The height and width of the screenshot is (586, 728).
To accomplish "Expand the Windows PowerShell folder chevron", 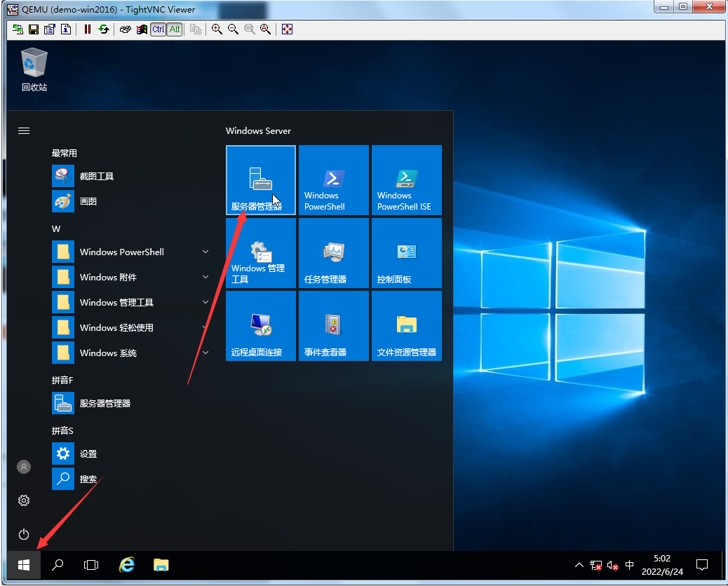I will tap(205, 252).
